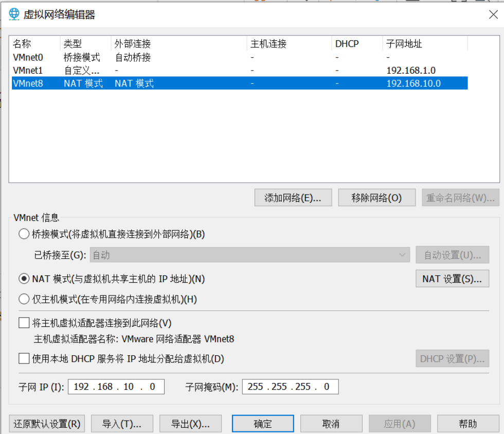Open 帮助 help button
This screenshot has width=504, height=434.
(468, 424)
